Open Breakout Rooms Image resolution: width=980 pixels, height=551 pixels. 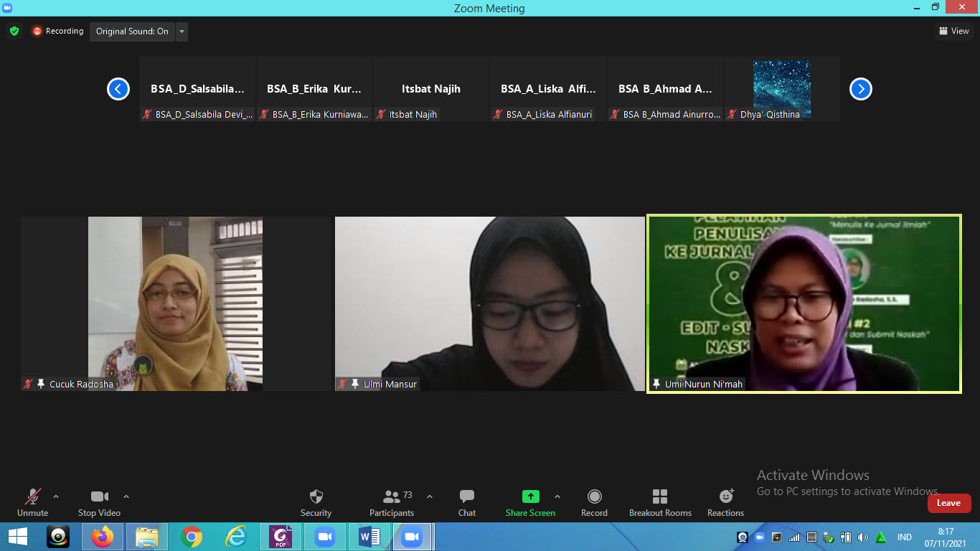tap(660, 502)
